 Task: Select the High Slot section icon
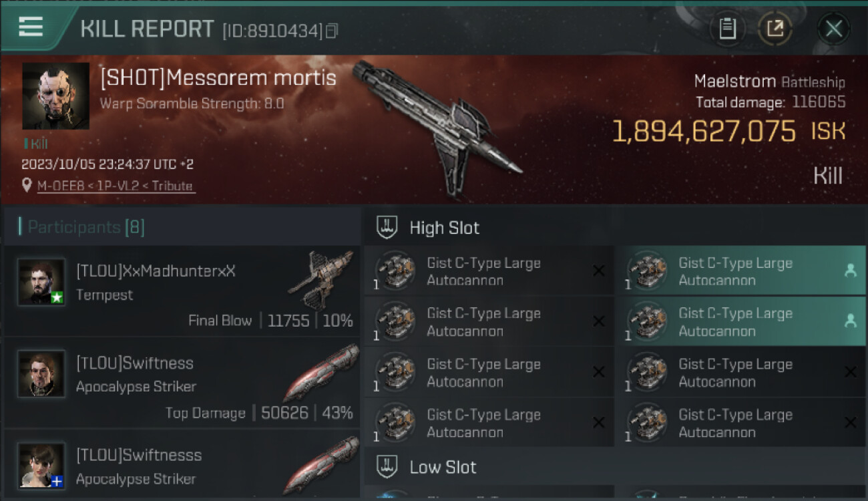[387, 227]
